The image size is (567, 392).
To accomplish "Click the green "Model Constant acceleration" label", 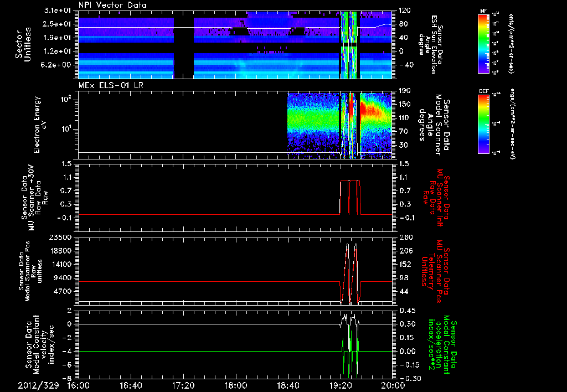I will pos(442,343).
